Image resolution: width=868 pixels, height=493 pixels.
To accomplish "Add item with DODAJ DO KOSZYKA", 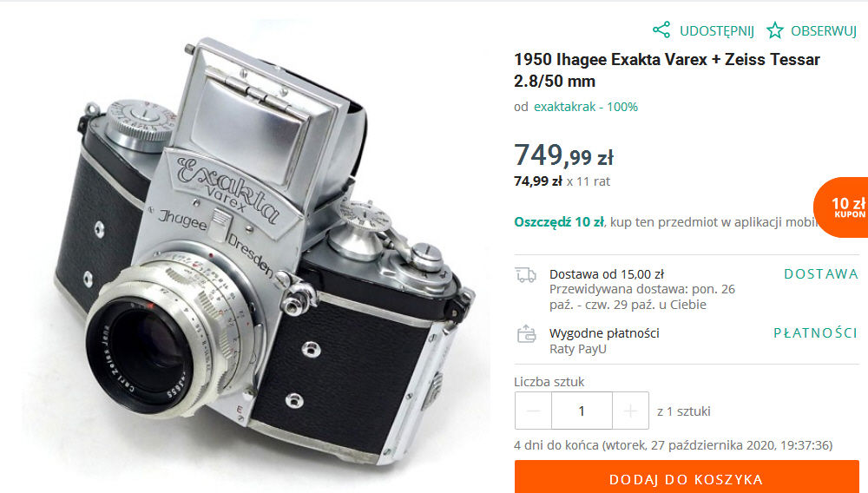I will 687,478.
